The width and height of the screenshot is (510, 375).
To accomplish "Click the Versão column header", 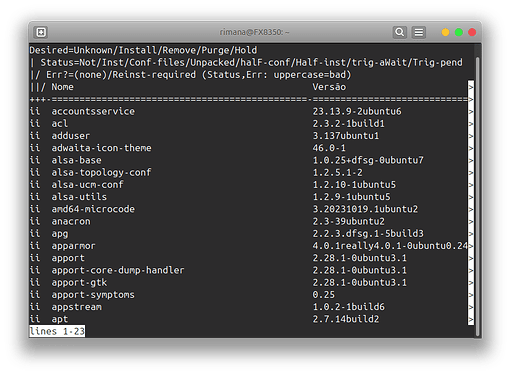I will click(x=329, y=87).
